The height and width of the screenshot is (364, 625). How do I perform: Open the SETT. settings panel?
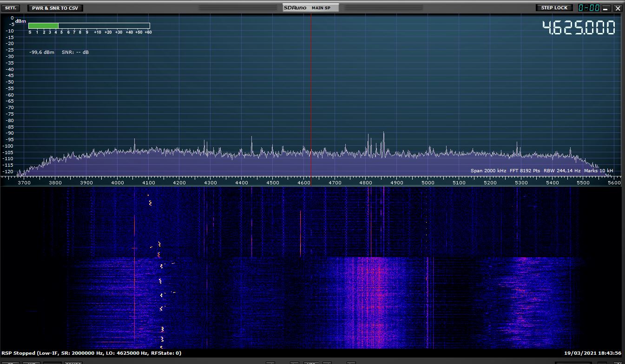pyautogui.click(x=10, y=8)
